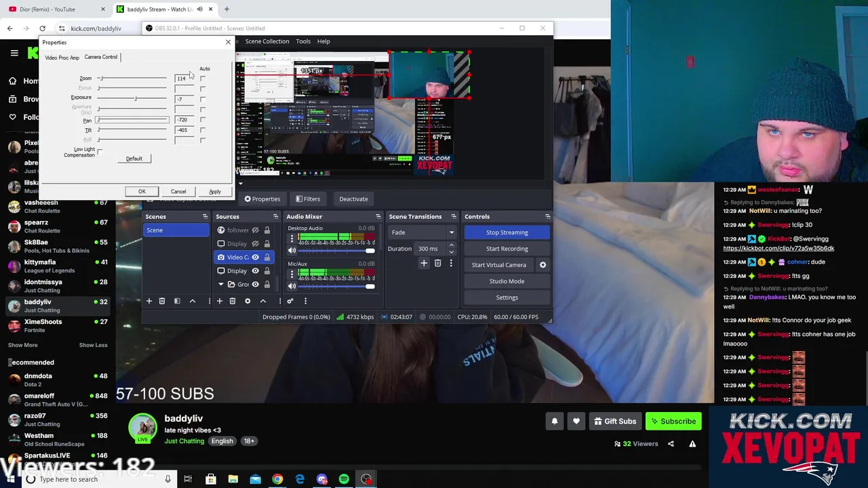The height and width of the screenshot is (488, 868).
Task: Delete selected source with trash icon
Action: pyautogui.click(x=233, y=301)
